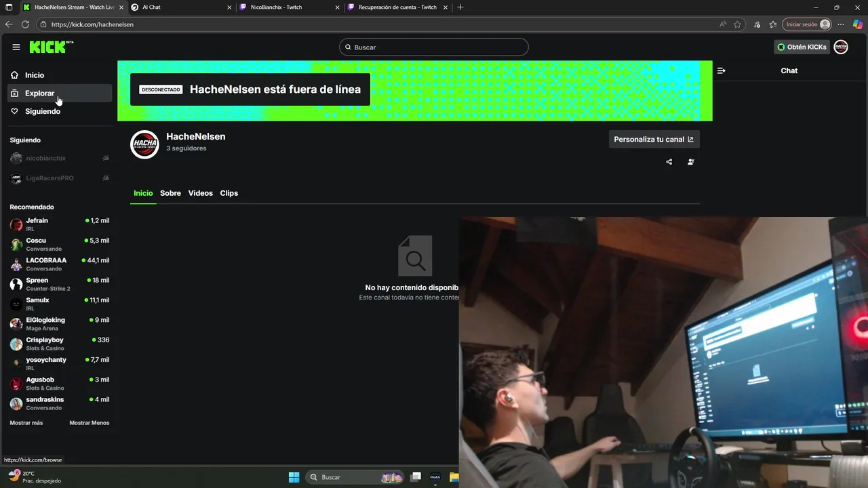This screenshot has width=868, height=488.
Task: Click Jefrain's avatar icon
Action: coord(16,225)
